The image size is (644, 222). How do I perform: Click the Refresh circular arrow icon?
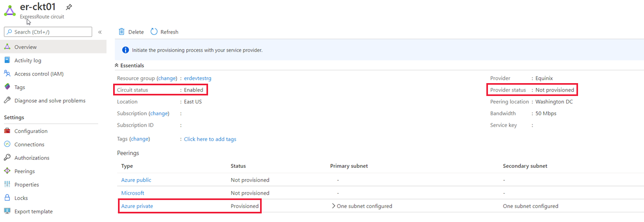coord(154,32)
